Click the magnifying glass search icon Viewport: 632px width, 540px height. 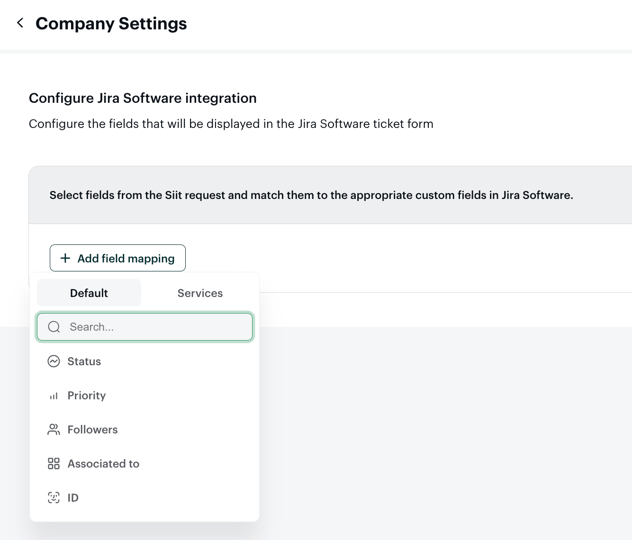pyautogui.click(x=54, y=327)
